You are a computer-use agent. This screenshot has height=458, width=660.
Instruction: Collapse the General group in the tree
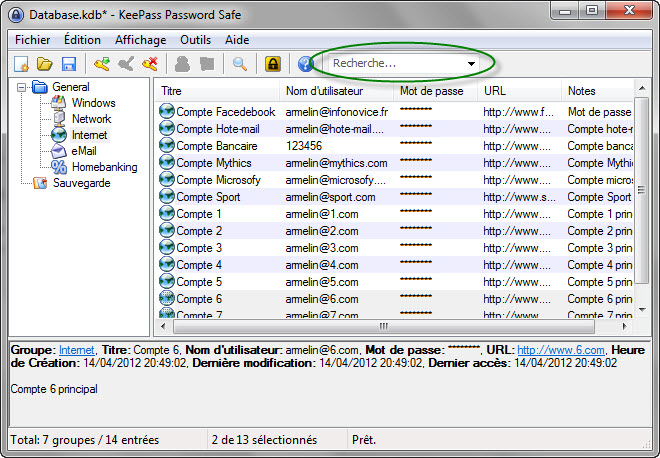21,87
